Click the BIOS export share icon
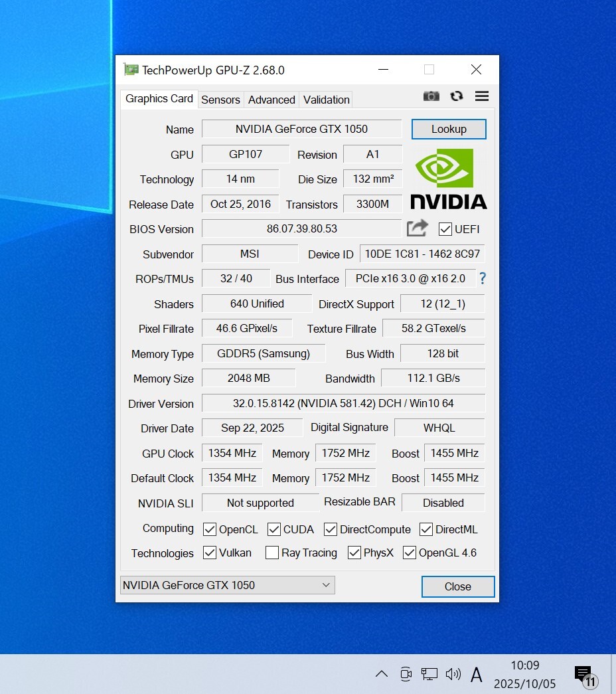The width and height of the screenshot is (616, 694). coord(418,228)
